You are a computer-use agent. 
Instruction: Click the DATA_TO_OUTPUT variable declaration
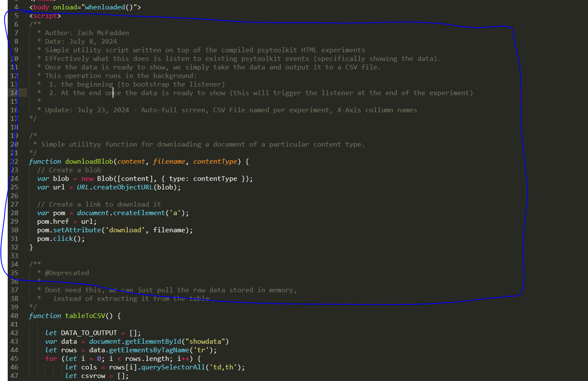[x=93, y=333]
